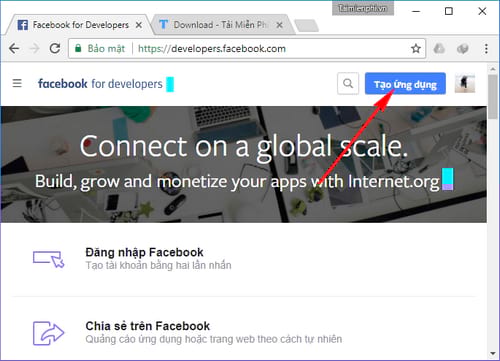
Task: Close the Facebook for Developers tab
Action: (x=139, y=25)
